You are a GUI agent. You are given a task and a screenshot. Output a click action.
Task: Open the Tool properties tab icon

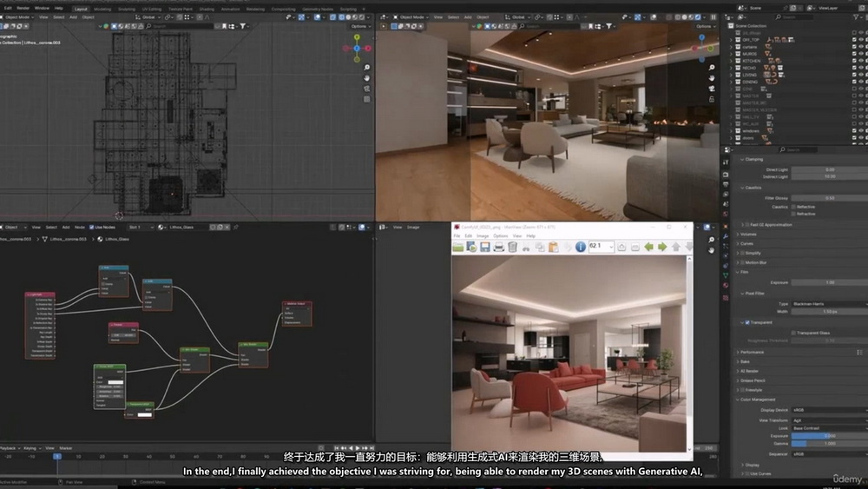tap(726, 162)
